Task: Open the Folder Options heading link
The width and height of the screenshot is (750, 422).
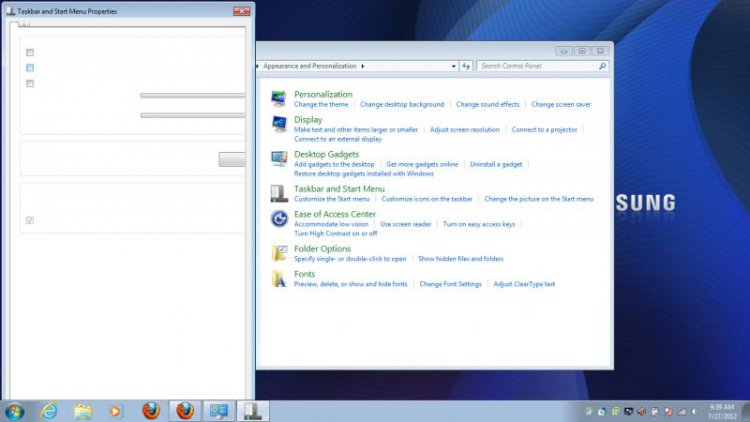Action: point(322,249)
